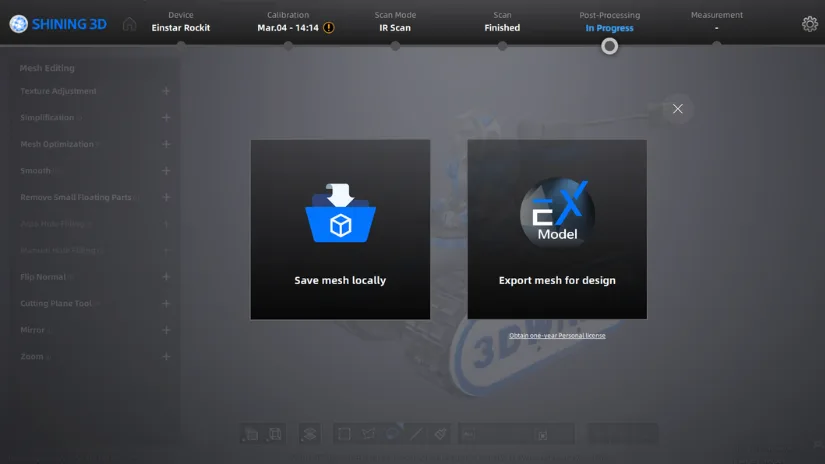Click the EXModel logo icon
Viewport: 825px width, 464px height.
557,211
